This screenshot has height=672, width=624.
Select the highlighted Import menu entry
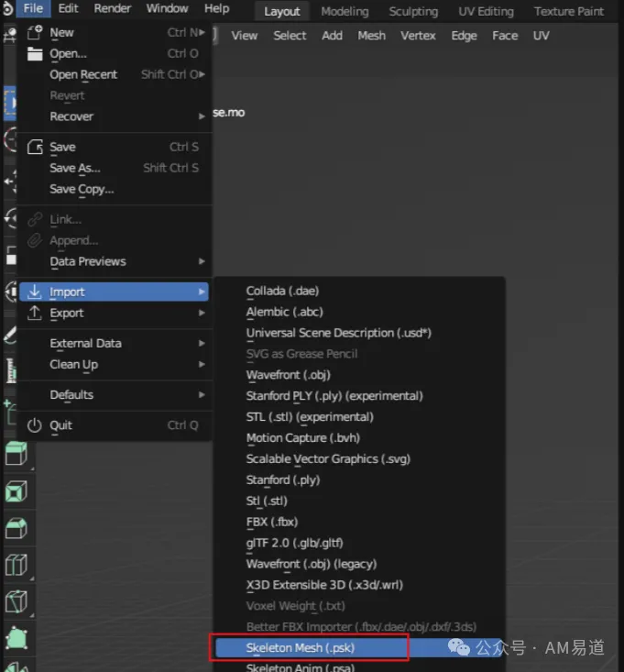click(114, 292)
